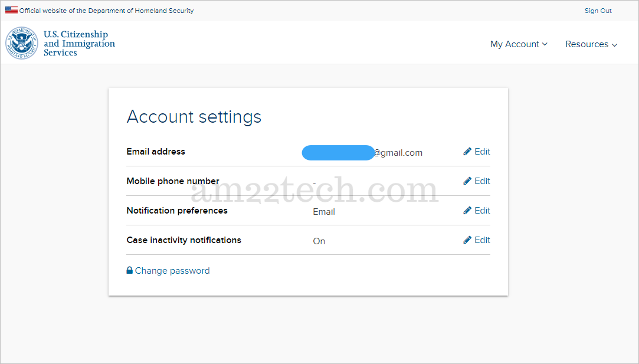Click the Case inactivity notifications On value
Screen dimensions: 639x364
(319, 241)
